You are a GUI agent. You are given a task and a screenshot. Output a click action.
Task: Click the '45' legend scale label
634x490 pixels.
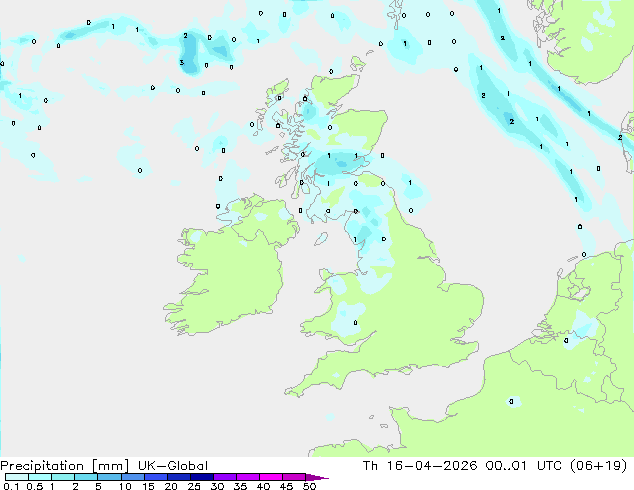286,486
